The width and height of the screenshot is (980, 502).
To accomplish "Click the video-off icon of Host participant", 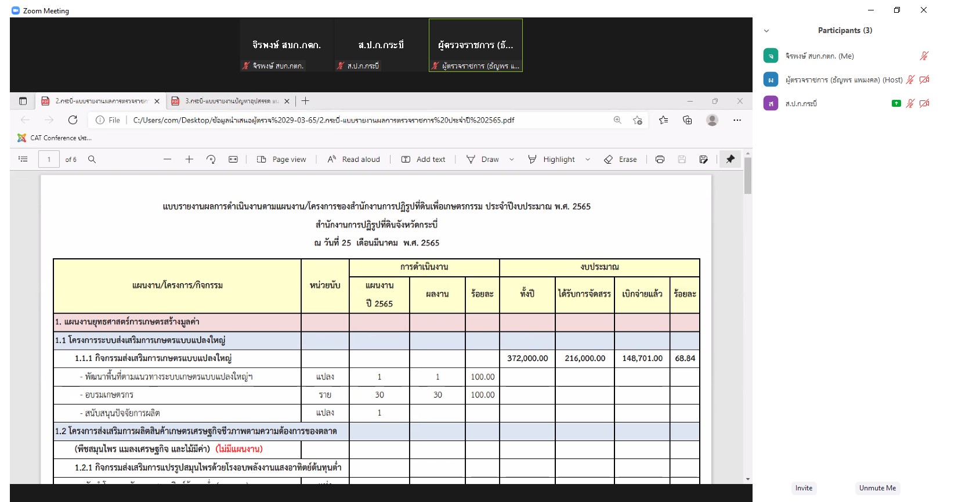I will tap(924, 80).
